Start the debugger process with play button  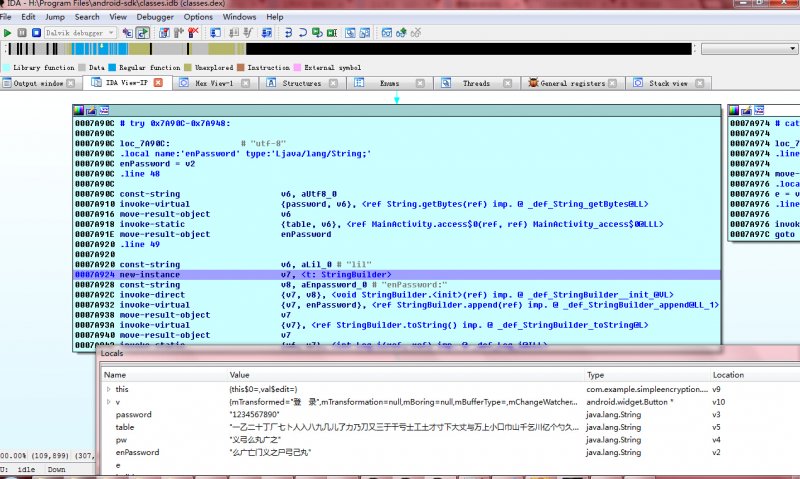point(7,33)
